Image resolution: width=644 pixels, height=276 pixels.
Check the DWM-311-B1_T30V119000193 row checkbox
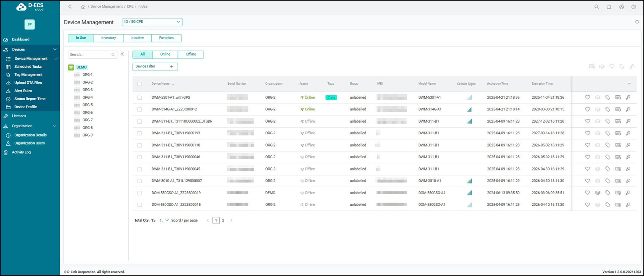click(139, 133)
